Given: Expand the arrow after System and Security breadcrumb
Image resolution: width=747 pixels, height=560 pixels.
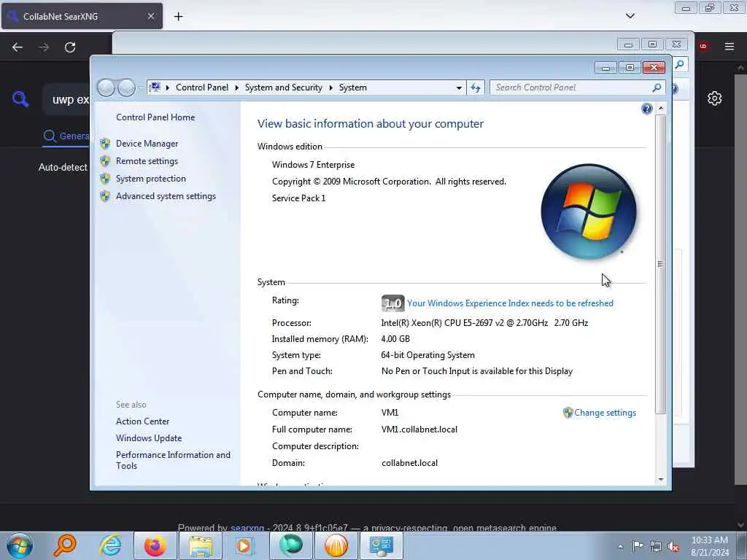Looking at the screenshot, I should [330, 87].
